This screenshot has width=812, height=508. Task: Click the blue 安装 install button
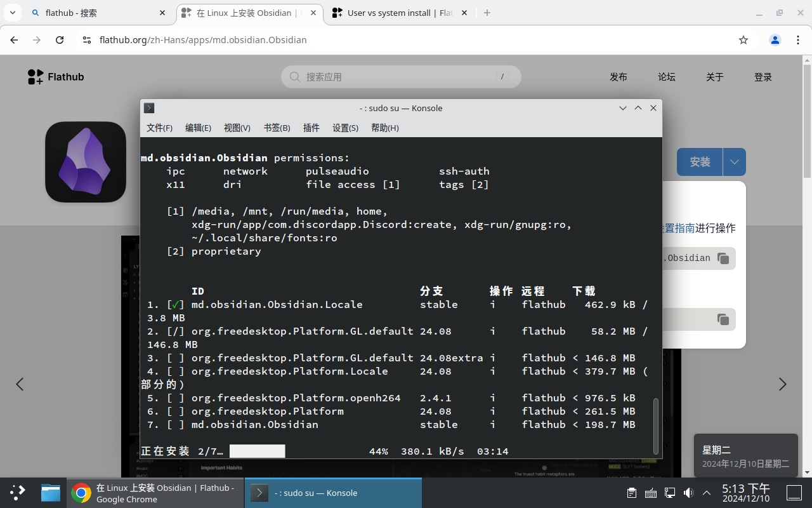(700, 162)
